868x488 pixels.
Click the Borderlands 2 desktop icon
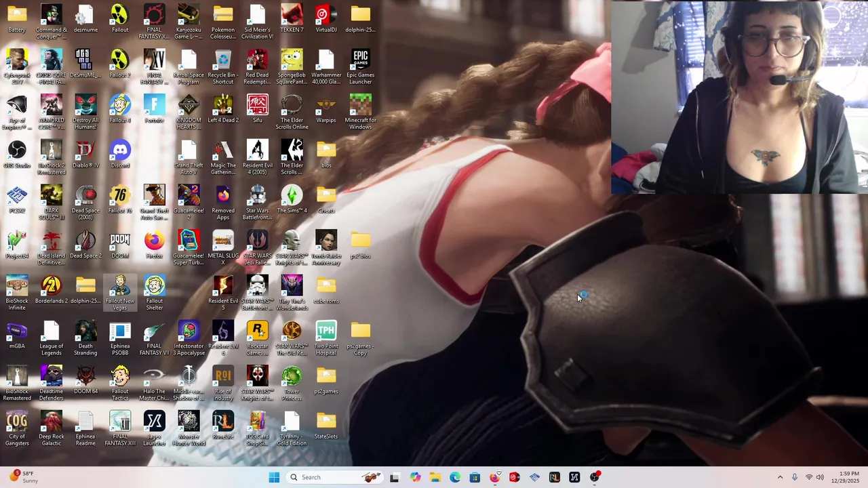pyautogui.click(x=52, y=289)
